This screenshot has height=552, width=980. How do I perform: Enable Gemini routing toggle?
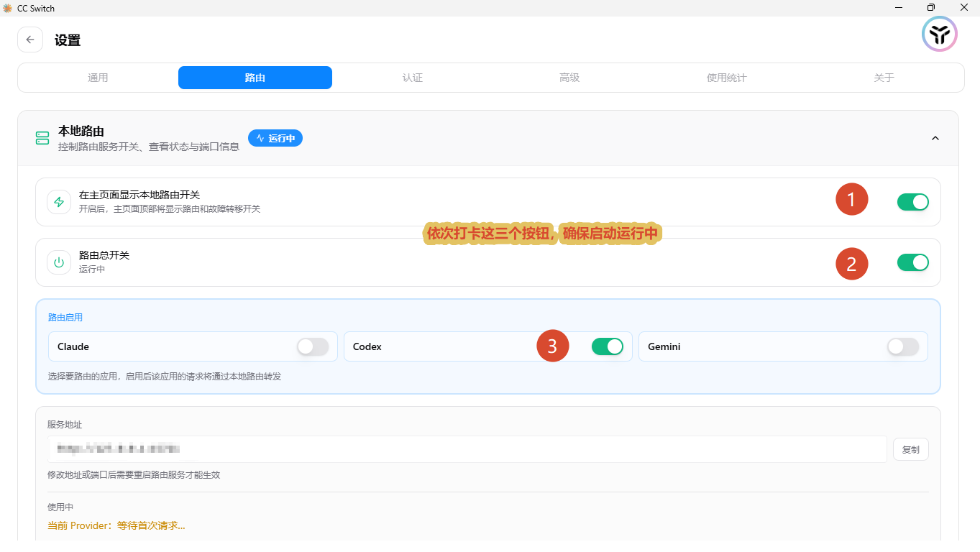903,346
